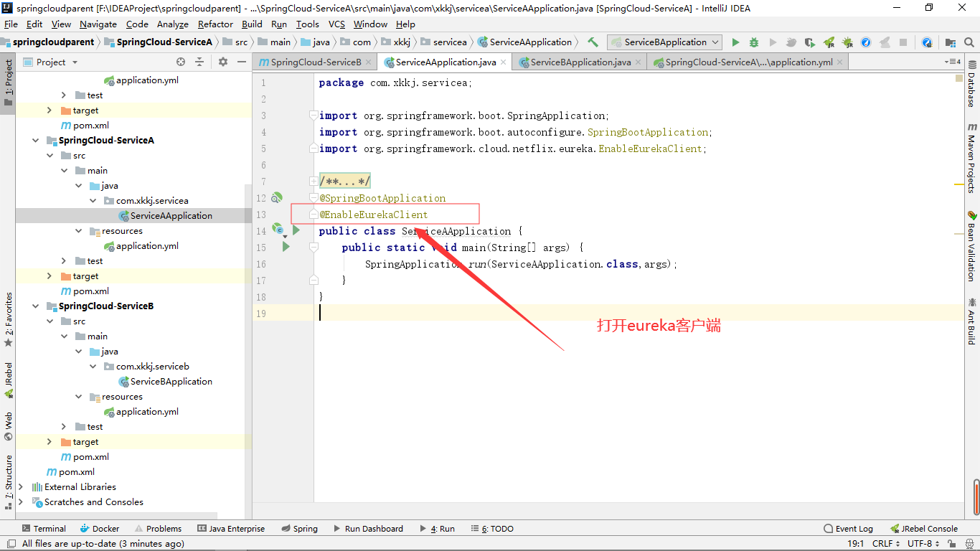Show the hidden editor tabs list
The image size is (980, 551).
pos(953,62)
